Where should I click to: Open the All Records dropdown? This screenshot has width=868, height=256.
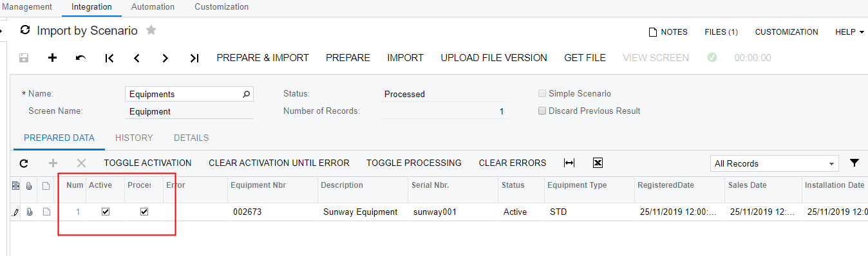(774, 163)
